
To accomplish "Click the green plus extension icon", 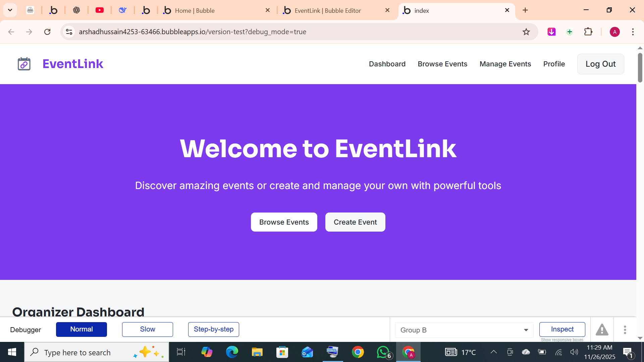I will (x=570, y=32).
